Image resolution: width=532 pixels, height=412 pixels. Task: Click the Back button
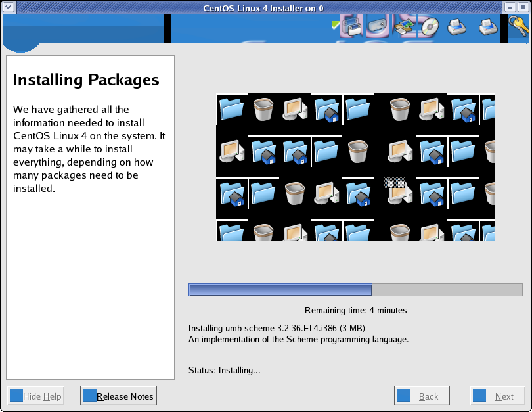422,396
